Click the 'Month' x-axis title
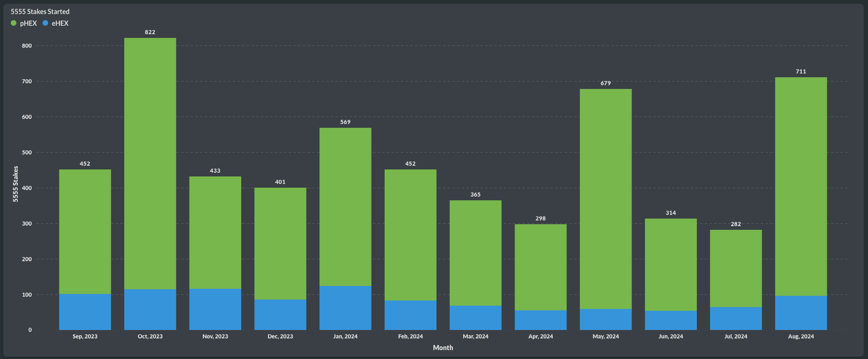 coord(443,348)
